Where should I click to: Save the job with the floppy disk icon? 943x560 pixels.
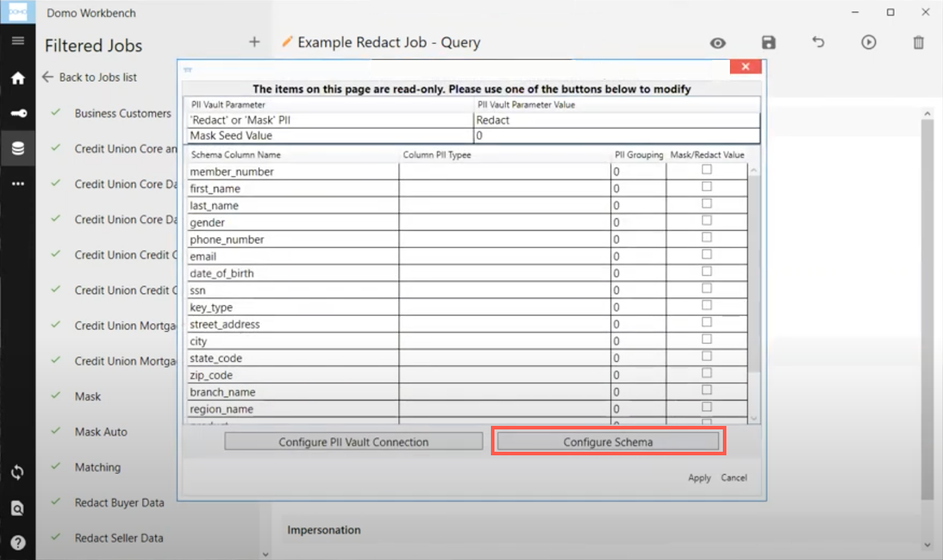click(x=768, y=42)
